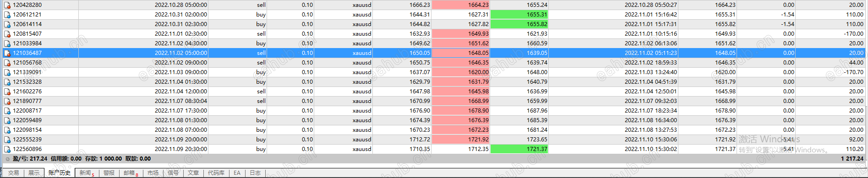868x178 pixels.
Task: Click the circle icon beside 盈/亏 summary
Action: coord(7,159)
